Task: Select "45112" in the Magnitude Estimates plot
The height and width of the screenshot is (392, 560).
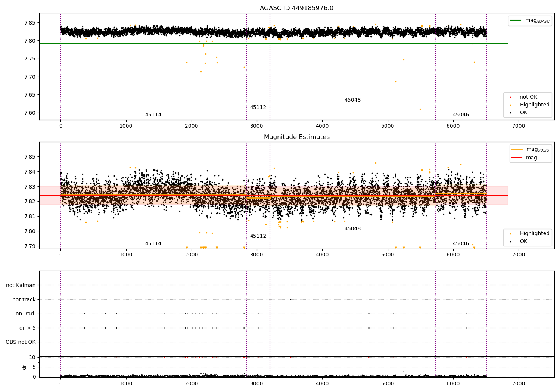Action: [x=258, y=236]
